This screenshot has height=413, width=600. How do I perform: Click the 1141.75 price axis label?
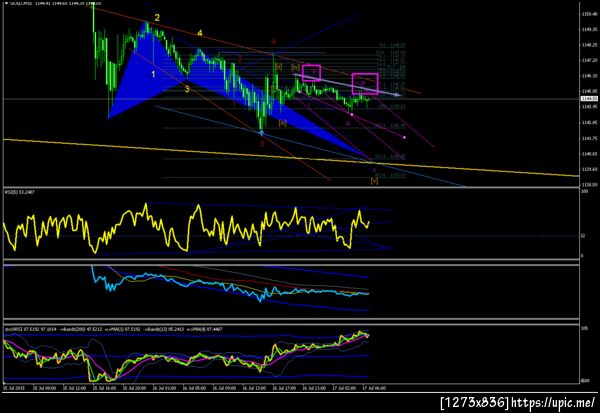pos(589,138)
